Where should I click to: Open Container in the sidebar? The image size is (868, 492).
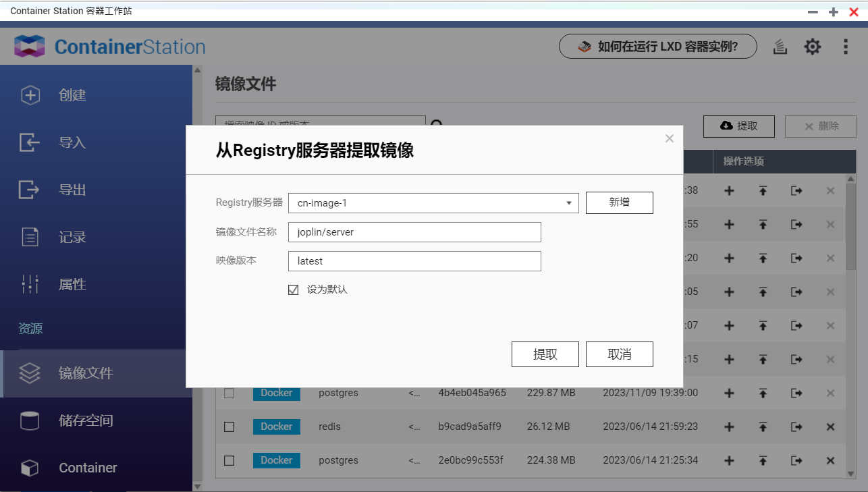[x=96, y=468]
